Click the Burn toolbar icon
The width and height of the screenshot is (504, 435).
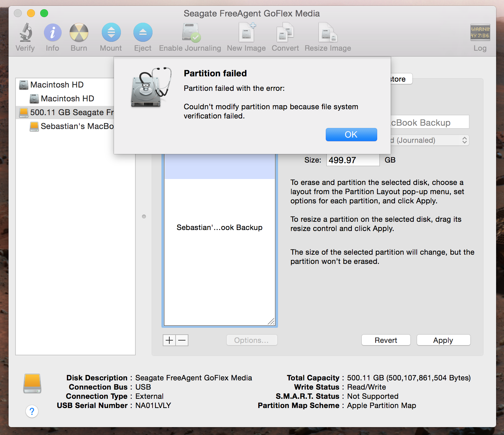[x=79, y=33]
